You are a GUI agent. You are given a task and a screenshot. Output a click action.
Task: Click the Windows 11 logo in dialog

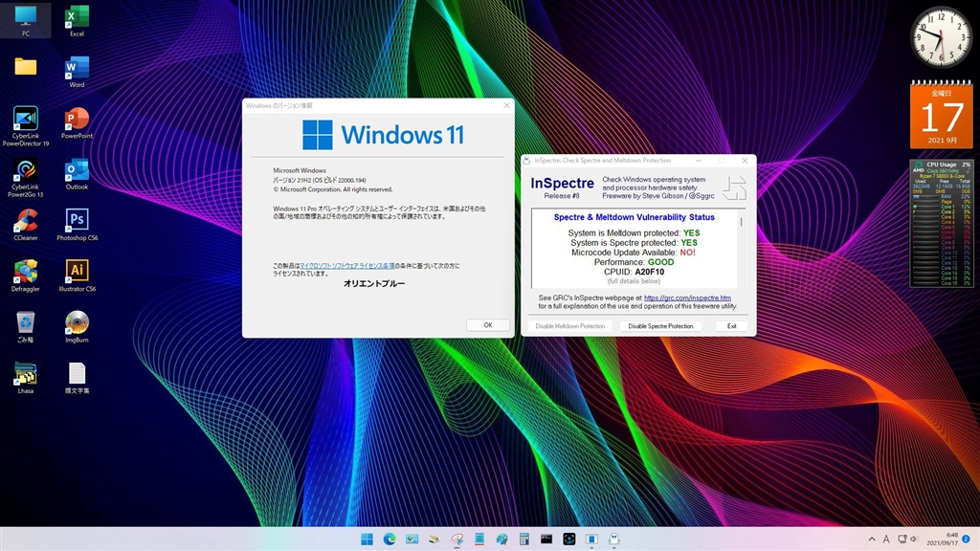click(x=383, y=135)
